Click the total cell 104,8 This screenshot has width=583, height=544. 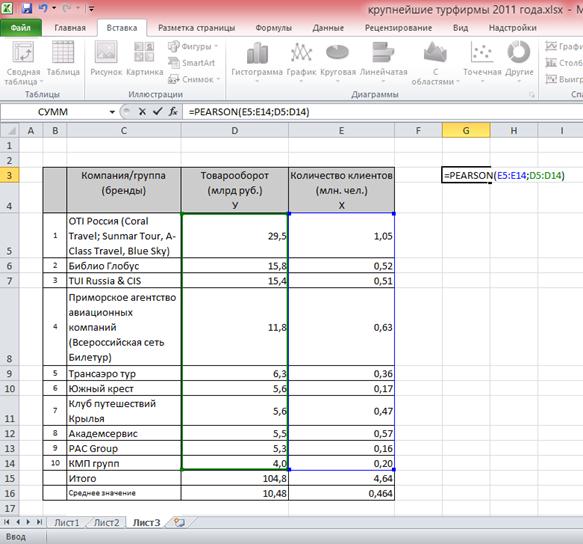(x=235, y=478)
